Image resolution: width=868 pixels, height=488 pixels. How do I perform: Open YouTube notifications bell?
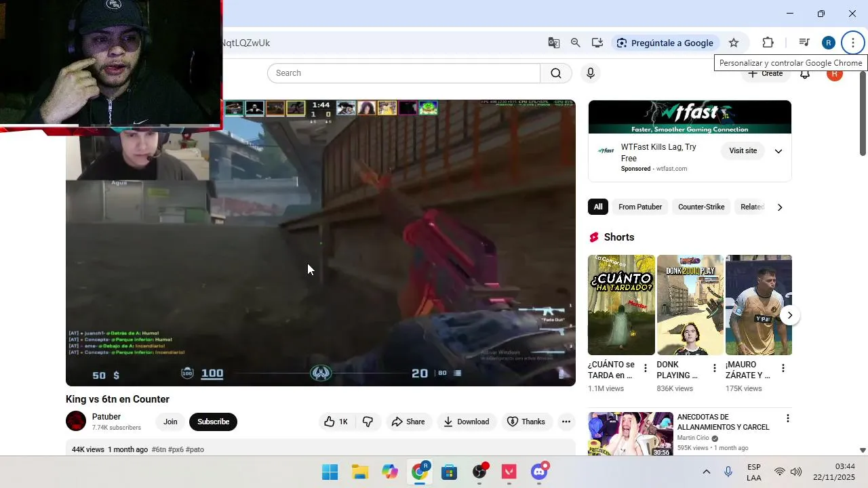805,75
